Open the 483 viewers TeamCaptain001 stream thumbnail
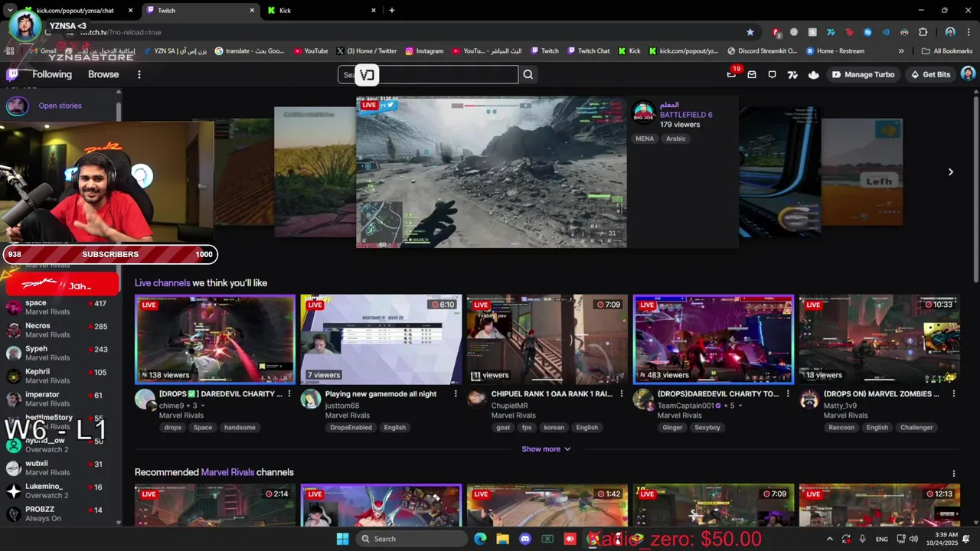This screenshot has height=551, width=980. [714, 339]
